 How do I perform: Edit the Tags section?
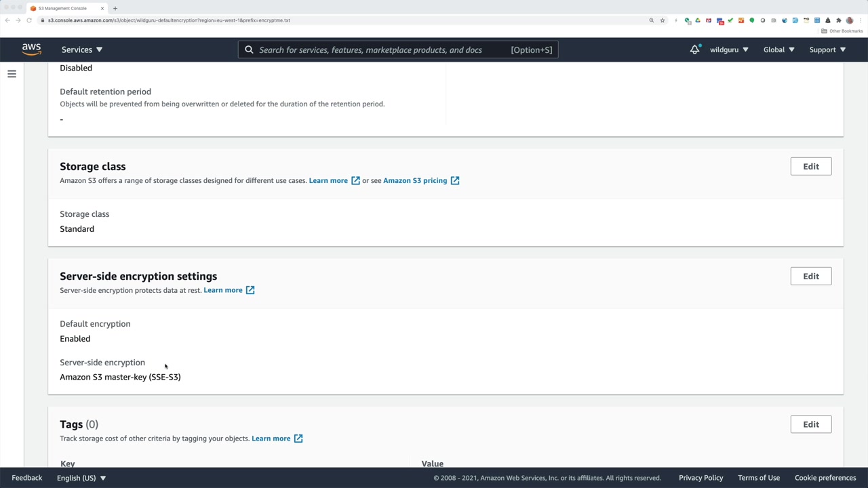pyautogui.click(x=811, y=424)
